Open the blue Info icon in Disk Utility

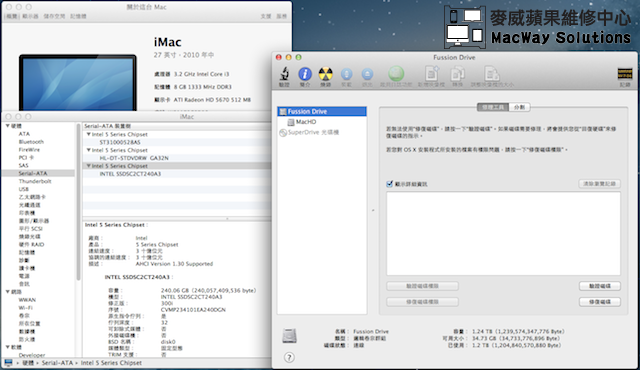[x=305, y=74]
